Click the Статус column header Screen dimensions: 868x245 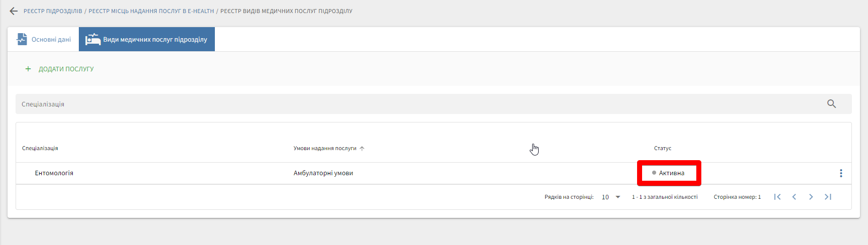(x=662, y=149)
